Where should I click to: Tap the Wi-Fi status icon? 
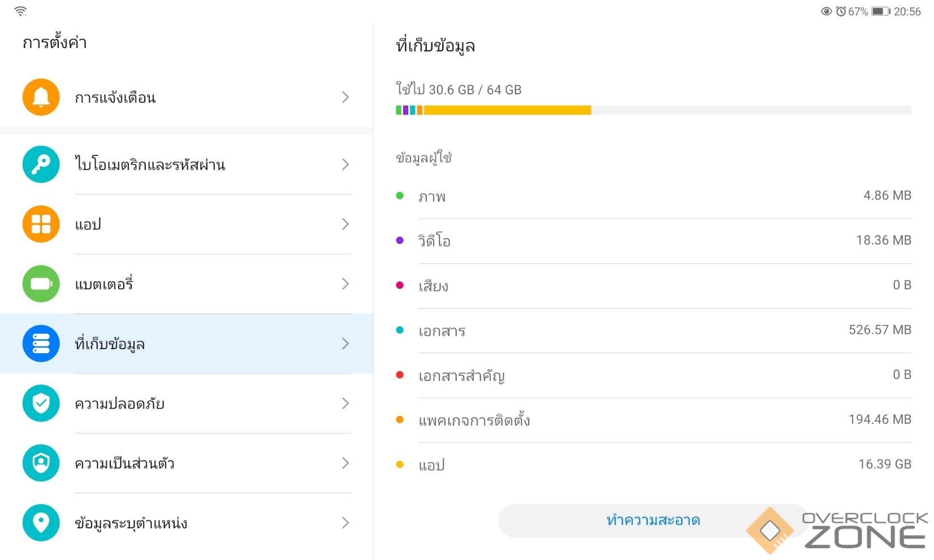20,11
